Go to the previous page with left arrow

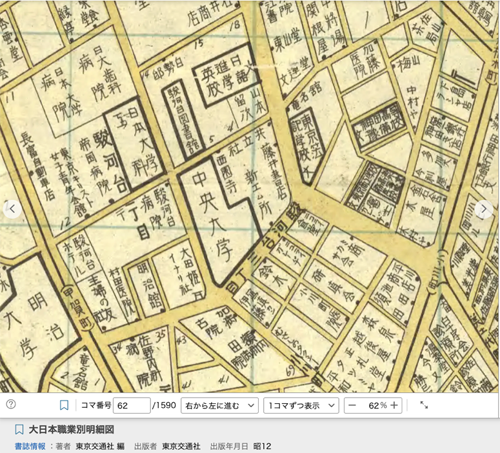(12, 209)
